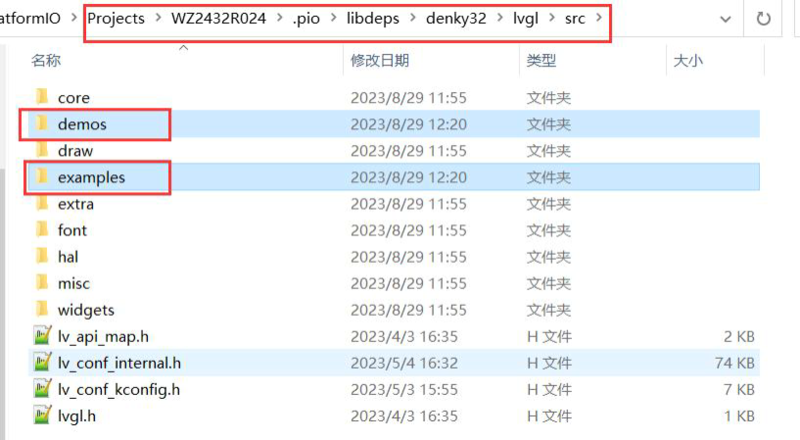Click the hal folder icon
Image resolution: width=800 pixels, height=440 pixels.
click(42, 256)
